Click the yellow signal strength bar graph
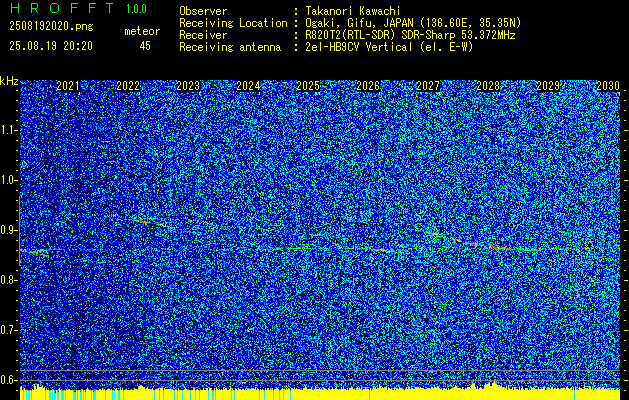 pos(320,393)
